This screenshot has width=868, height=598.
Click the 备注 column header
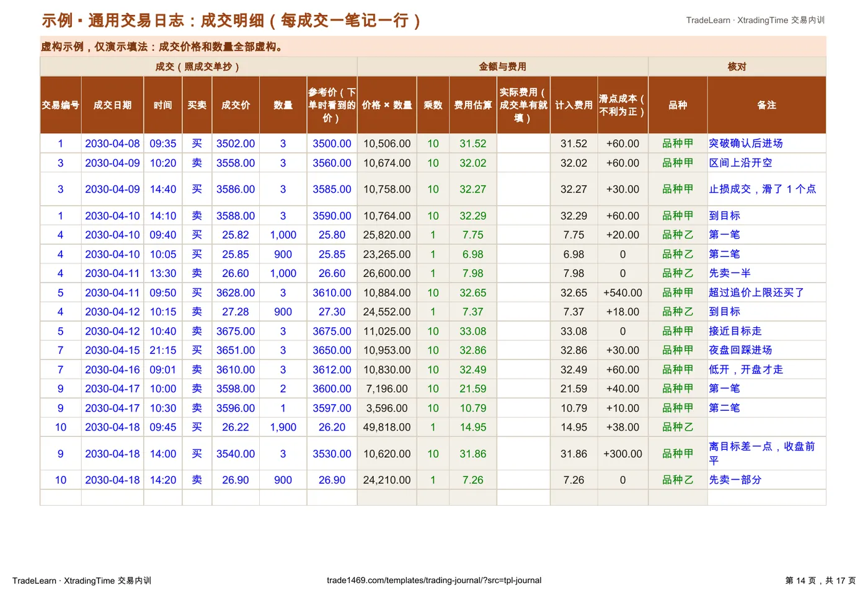(x=767, y=105)
